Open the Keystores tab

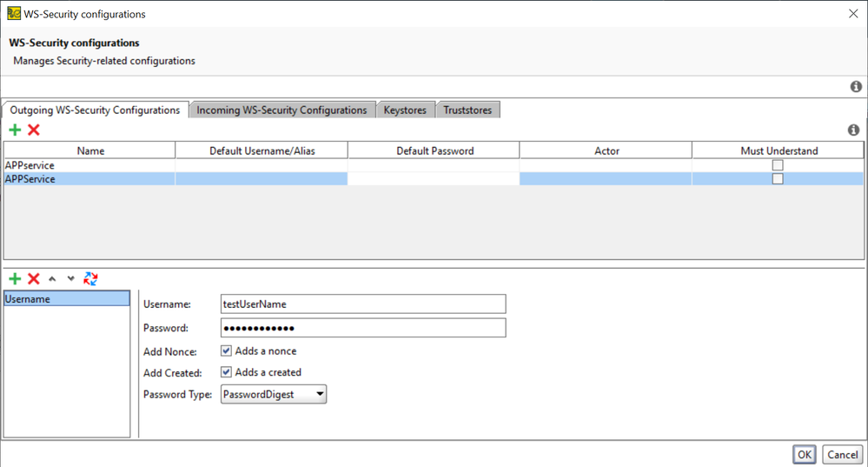[405, 110]
